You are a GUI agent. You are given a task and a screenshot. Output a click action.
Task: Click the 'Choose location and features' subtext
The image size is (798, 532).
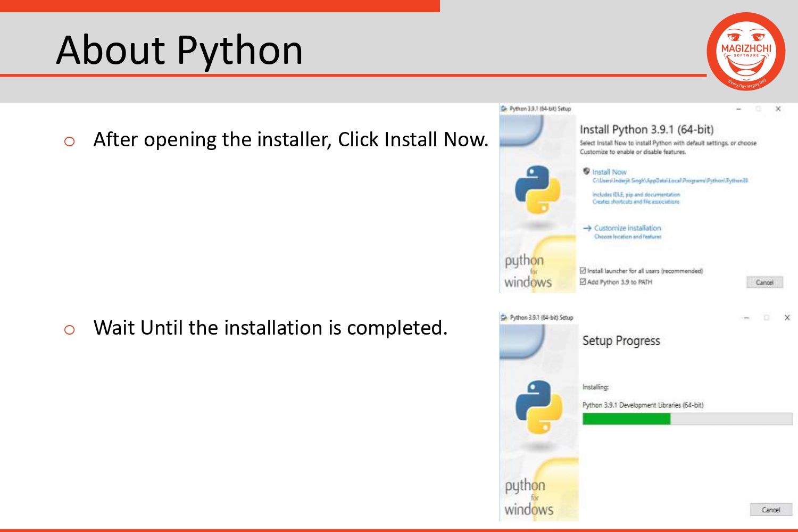coord(628,237)
